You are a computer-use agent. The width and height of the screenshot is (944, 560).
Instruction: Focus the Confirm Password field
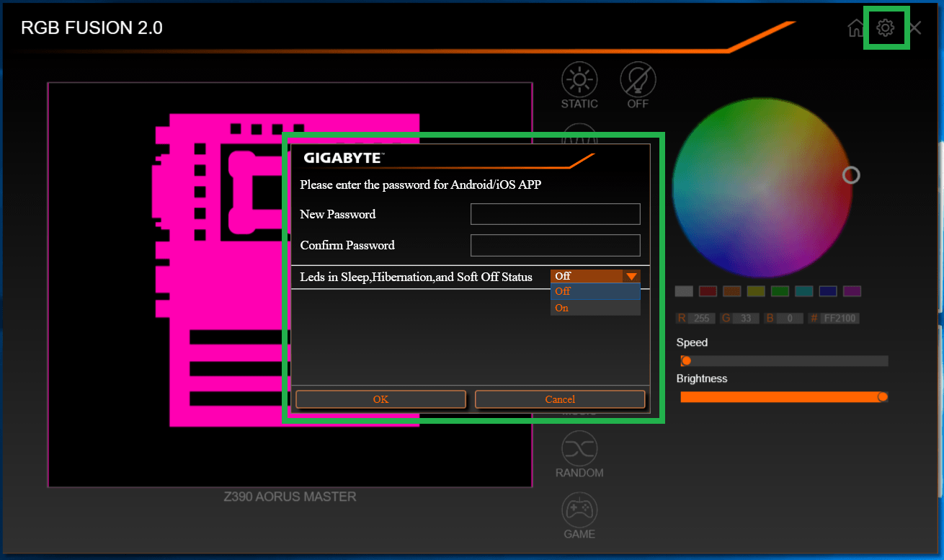point(555,245)
